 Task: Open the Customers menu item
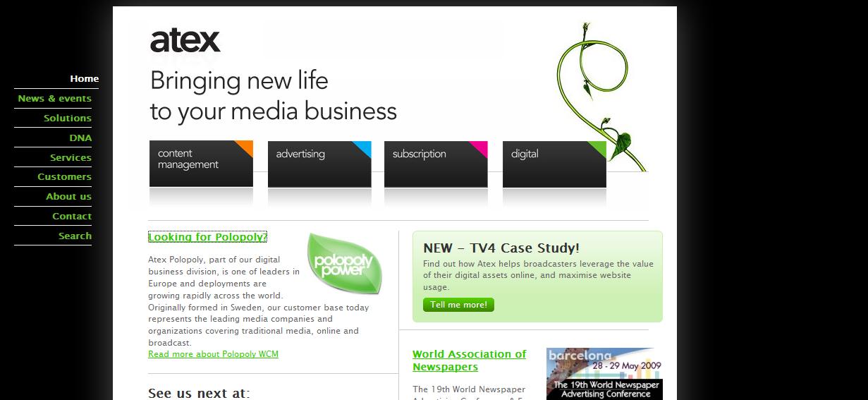click(x=64, y=176)
